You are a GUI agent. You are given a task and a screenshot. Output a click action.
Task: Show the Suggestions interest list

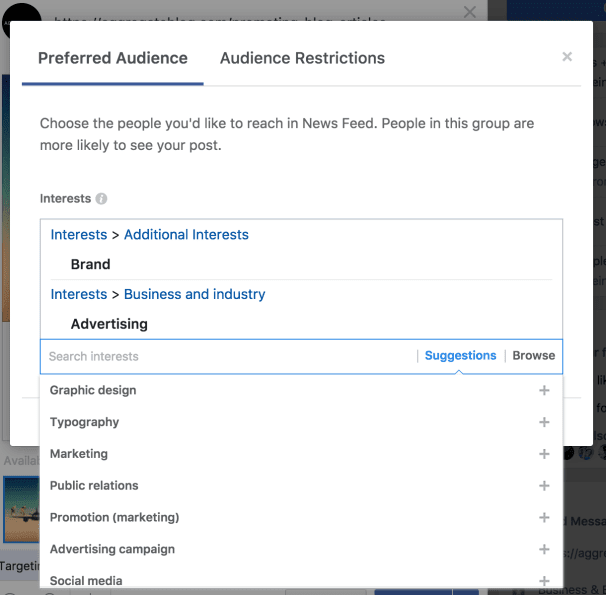460,355
